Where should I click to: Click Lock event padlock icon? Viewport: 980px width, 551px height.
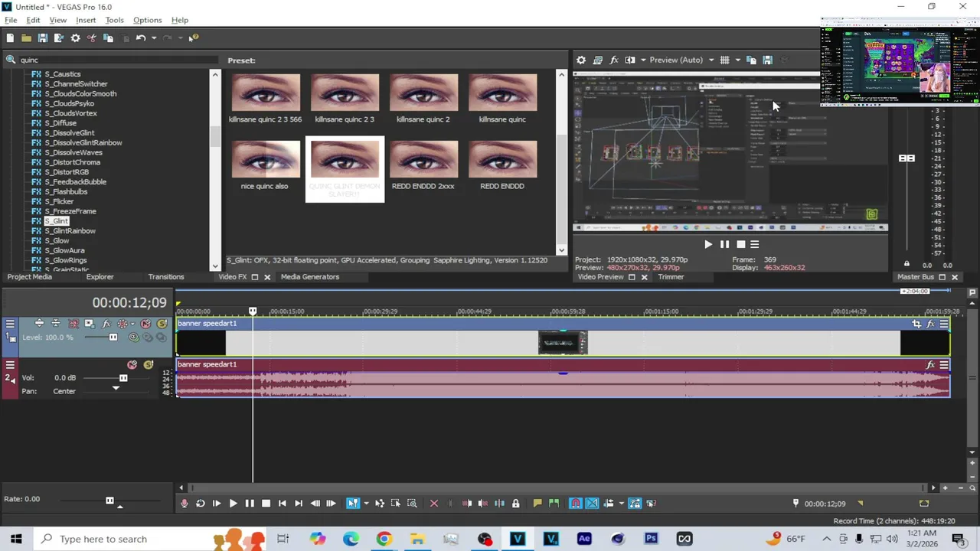[x=515, y=503]
